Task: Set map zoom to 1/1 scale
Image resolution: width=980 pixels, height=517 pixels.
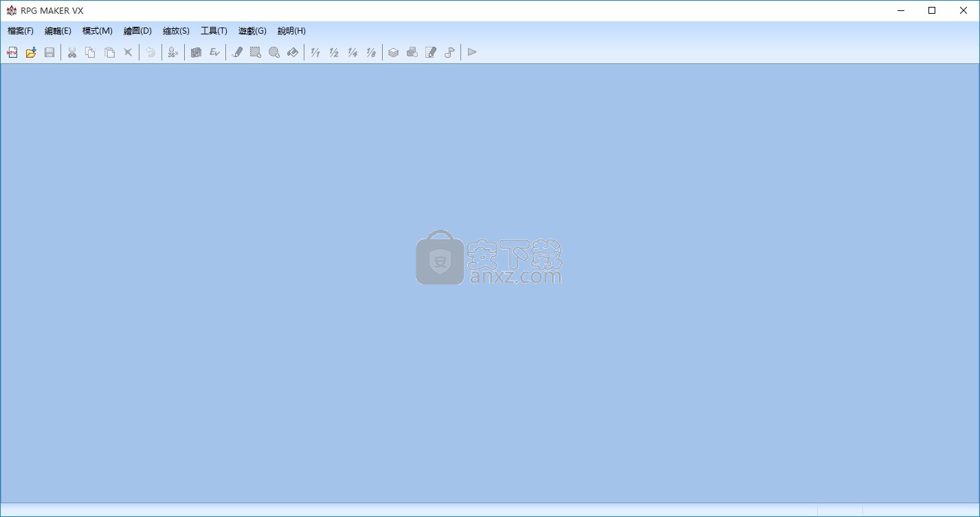Action: (x=315, y=52)
